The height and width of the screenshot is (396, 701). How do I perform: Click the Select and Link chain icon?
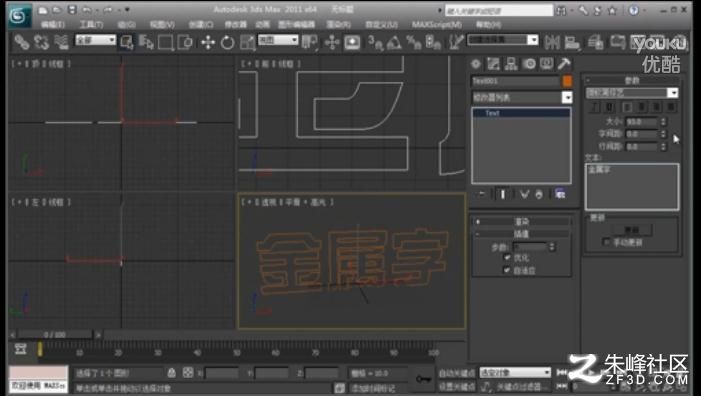point(21,42)
